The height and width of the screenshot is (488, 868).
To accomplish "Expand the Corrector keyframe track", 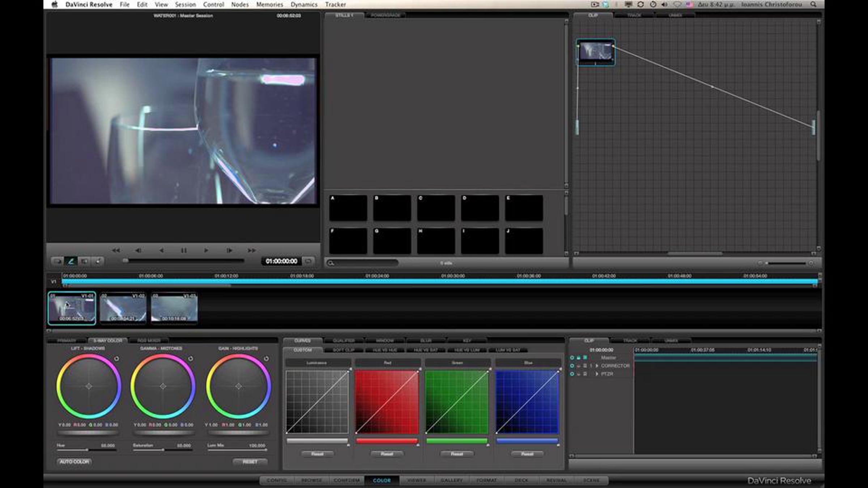I will (597, 366).
